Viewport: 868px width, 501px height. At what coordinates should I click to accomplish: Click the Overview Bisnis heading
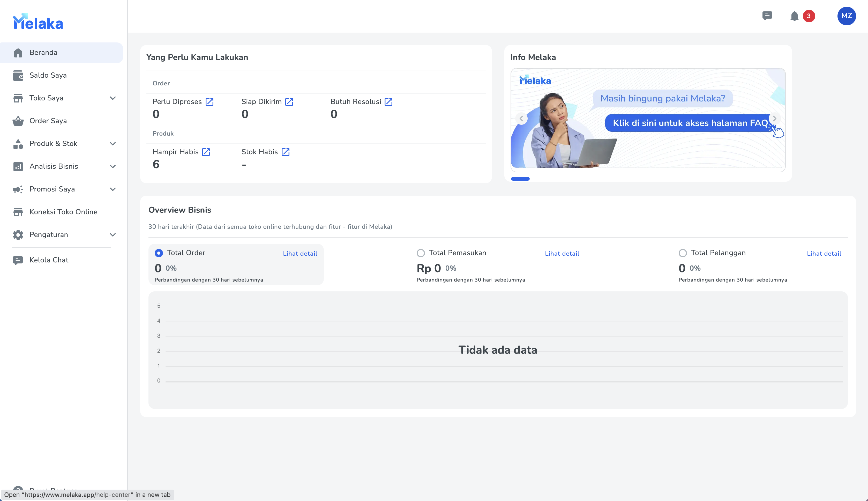click(x=180, y=210)
